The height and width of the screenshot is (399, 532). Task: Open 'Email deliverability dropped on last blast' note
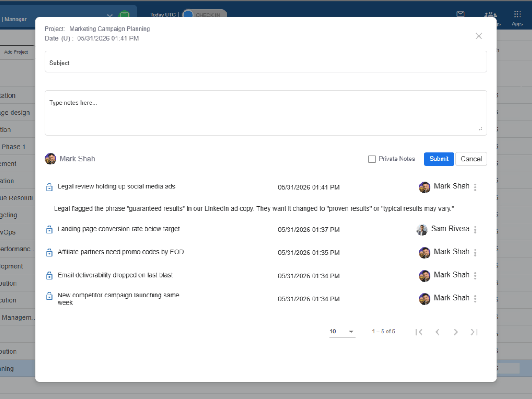coord(115,275)
